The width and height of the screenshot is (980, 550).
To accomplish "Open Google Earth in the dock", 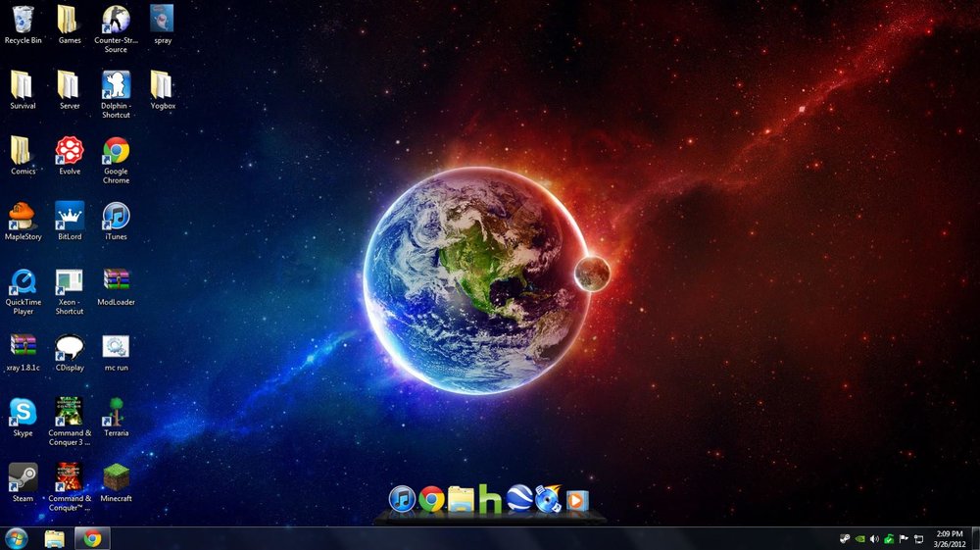I will 519,498.
